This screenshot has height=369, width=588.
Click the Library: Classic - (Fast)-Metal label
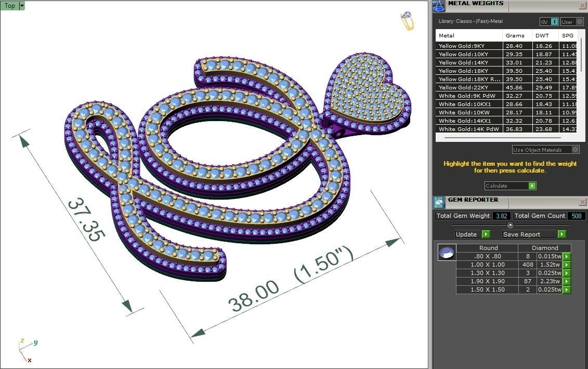(x=471, y=21)
